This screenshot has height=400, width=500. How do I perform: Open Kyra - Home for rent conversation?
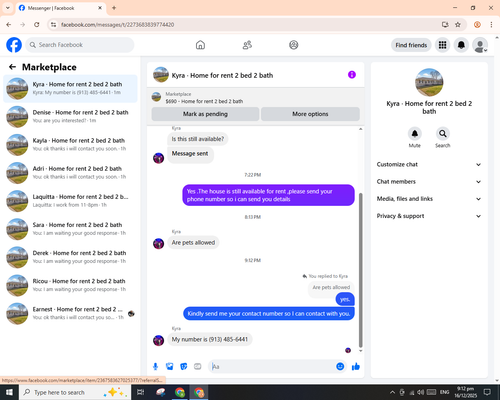tap(70, 89)
